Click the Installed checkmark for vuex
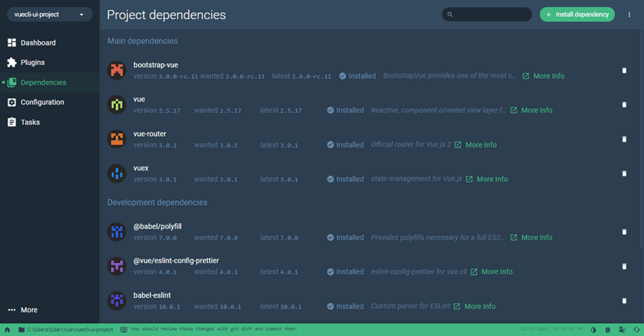Image resolution: width=644 pixels, height=336 pixels. (x=330, y=179)
